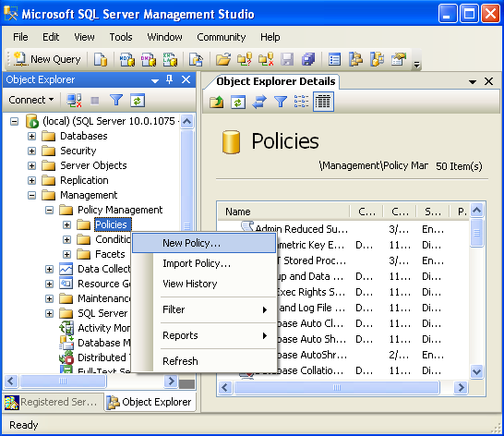Click the Details list vertical scrollbar down arrow
Screen dimensions: 504x436
(x=476, y=372)
